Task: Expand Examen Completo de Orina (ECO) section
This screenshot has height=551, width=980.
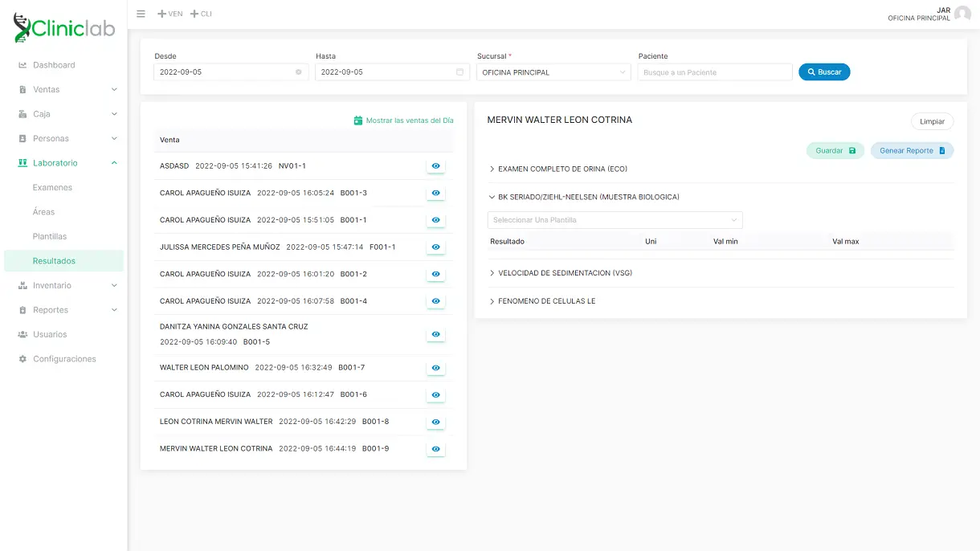Action: pyautogui.click(x=562, y=169)
